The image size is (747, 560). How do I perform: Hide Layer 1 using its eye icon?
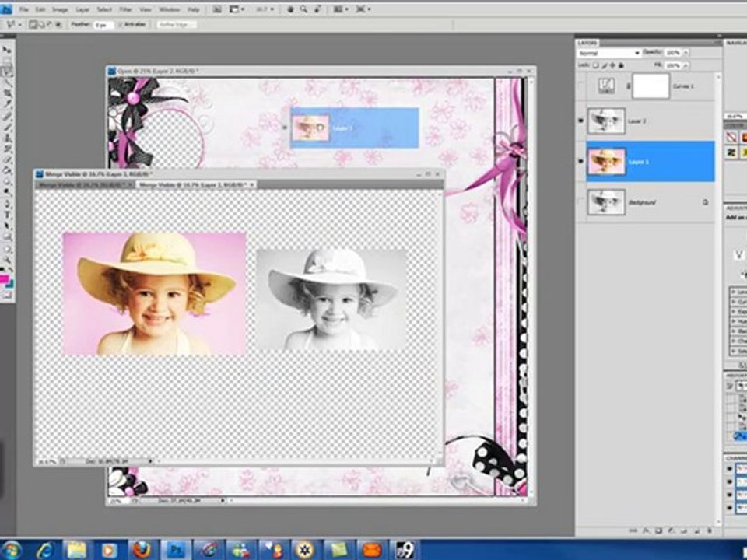(x=580, y=162)
